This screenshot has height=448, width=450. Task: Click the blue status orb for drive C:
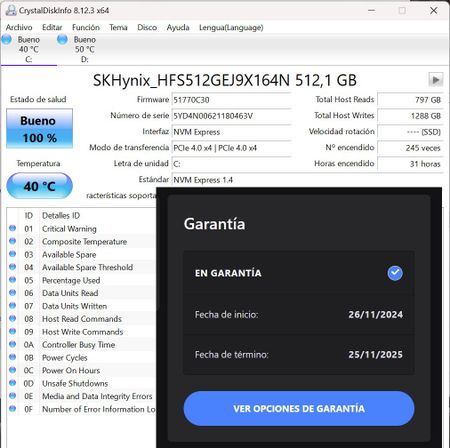(x=7, y=39)
